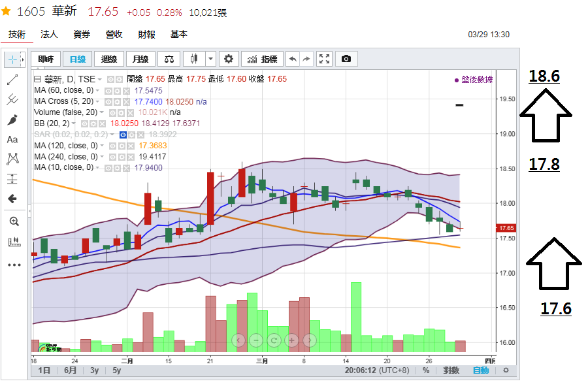
Task: Open settings gear for MA (120, close, 0)
Action: (x=122, y=146)
